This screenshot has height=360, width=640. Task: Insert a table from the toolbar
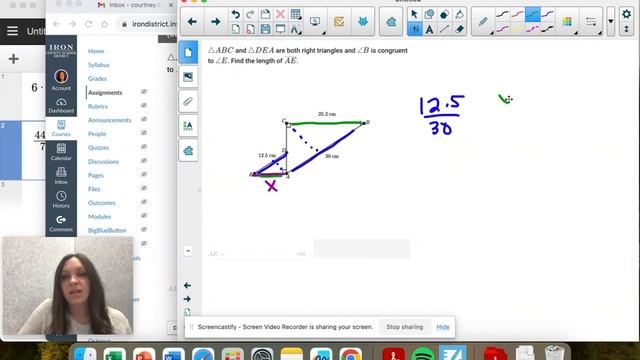pyautogui.click(x=296, y=14)
